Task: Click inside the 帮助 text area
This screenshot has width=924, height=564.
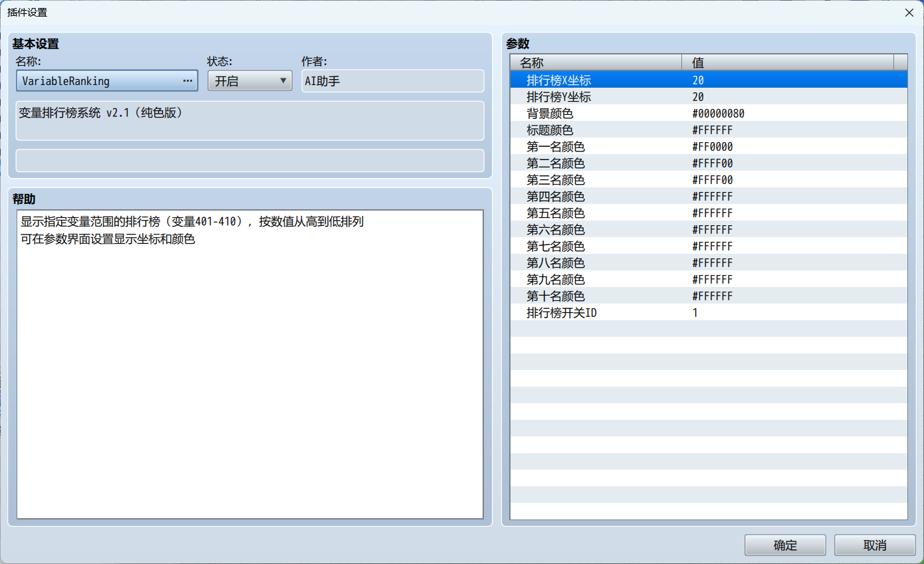Action: coord(250,364)
